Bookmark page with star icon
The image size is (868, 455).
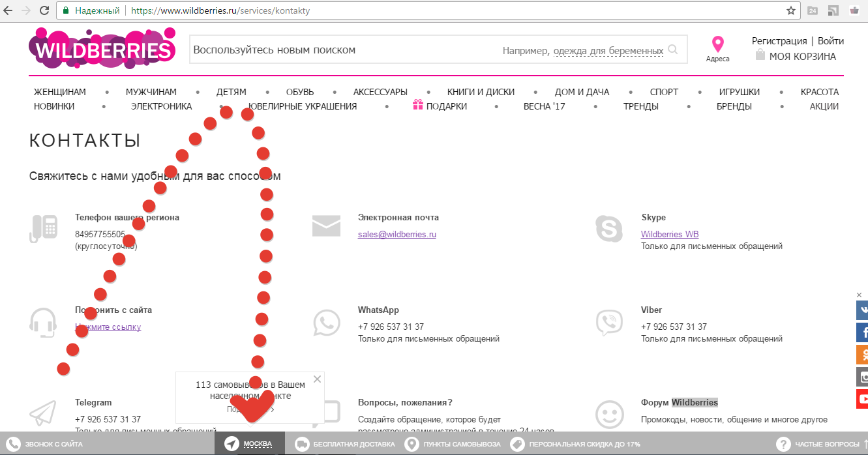(x=791, y=10)
